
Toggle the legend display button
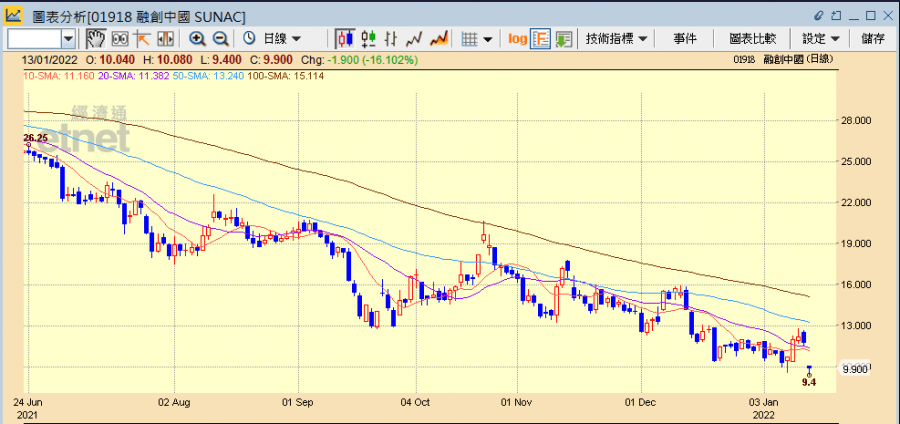click(540, 38)
